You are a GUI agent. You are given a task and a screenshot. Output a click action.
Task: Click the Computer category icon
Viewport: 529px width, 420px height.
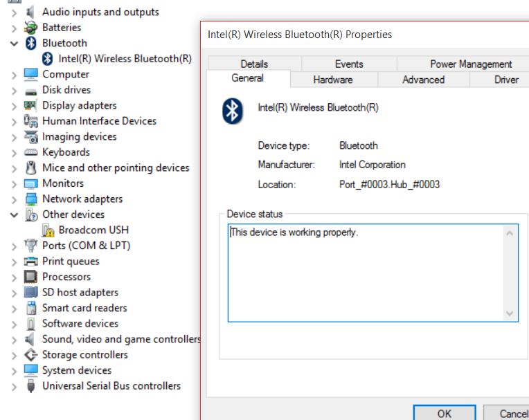[30, 74]
